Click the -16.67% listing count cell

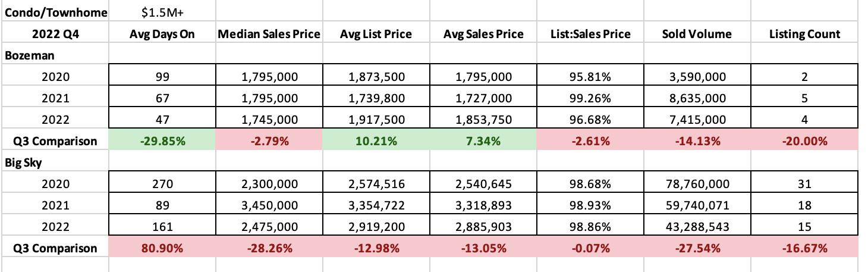pos(804,248)
